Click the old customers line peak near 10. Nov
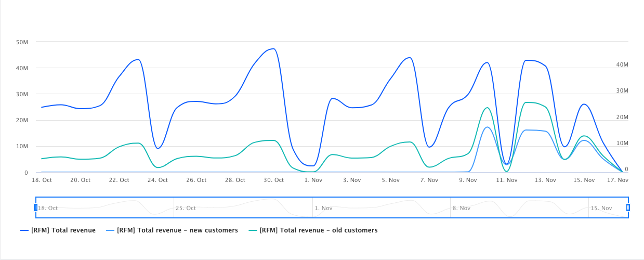This screenshot has width=644, height=260. pyautogui.click(x=487, y=108)
